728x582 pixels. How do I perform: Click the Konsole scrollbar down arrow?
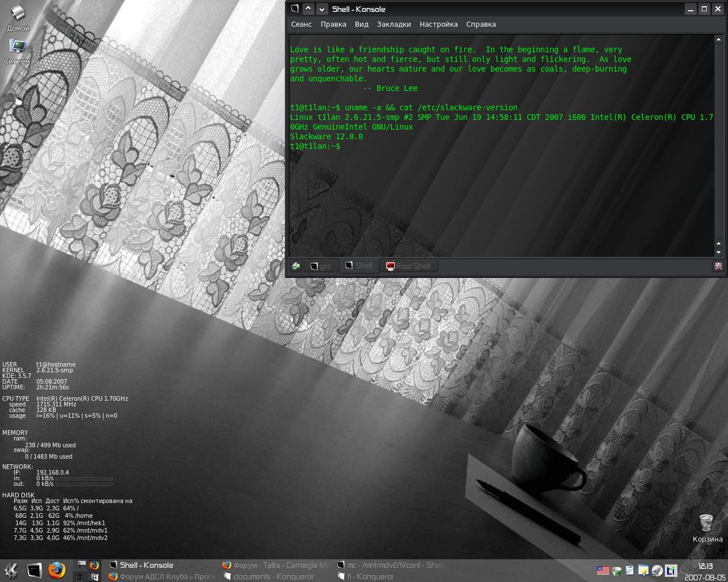click(x=718, y=252)
